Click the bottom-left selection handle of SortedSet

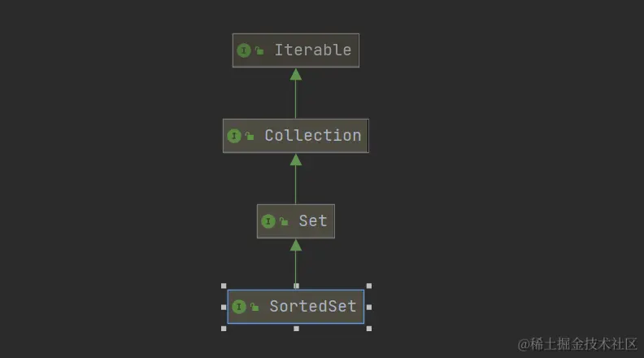point(224,328)
